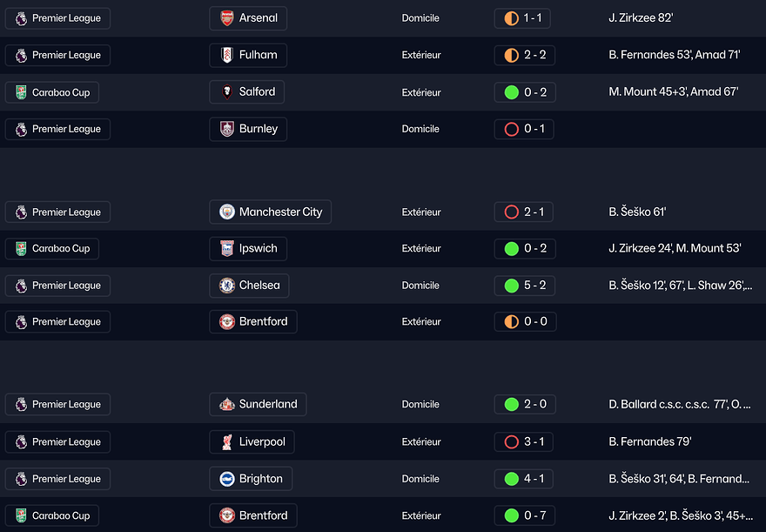Click the Carabao Cup tag beside Salford
The height and width of the screenshot is (532, 766).
coord(52,92)
